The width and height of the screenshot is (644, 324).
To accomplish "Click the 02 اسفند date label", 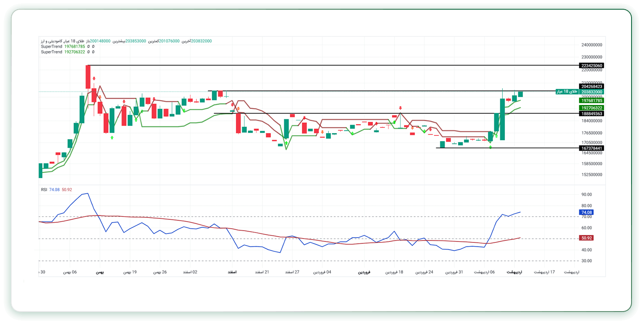I will tap(190, 272).
